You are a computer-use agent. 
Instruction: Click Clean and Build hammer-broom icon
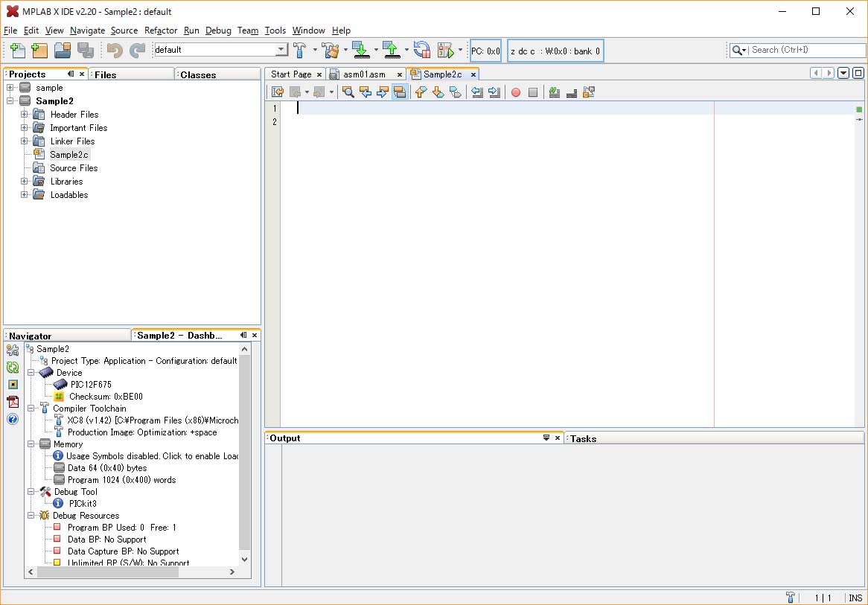(331, 51)
